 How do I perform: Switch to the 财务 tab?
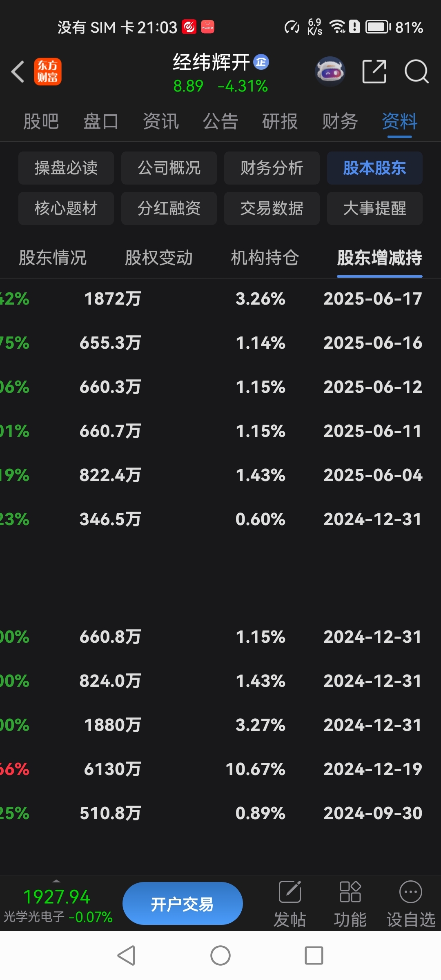tap(340, 121)
